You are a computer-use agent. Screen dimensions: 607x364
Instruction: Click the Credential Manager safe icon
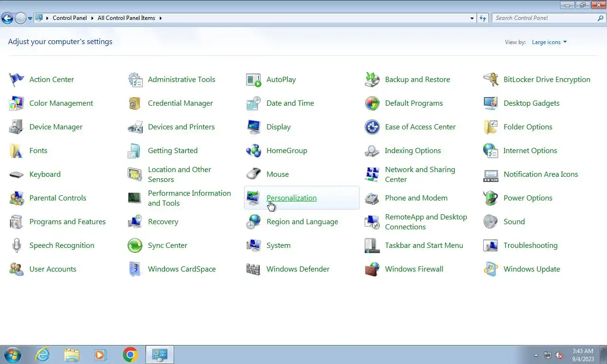click(135, 103)
